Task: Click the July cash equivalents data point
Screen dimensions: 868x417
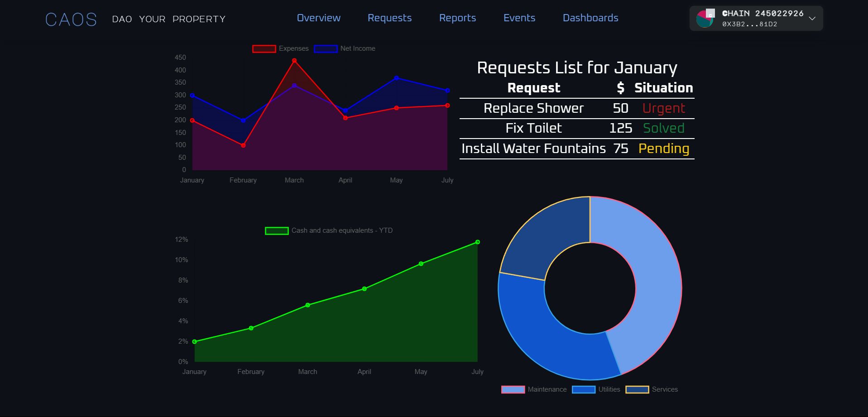Action: tap(477, 242)
